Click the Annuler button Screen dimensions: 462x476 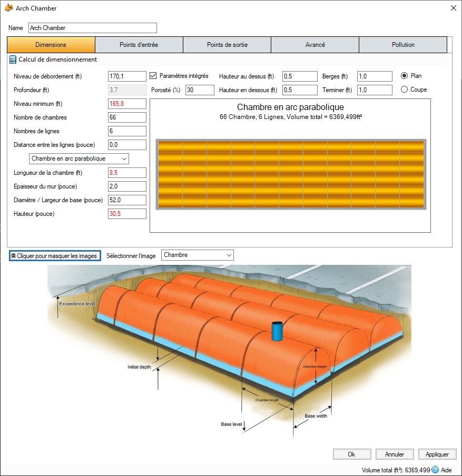[x=395, y=454]
